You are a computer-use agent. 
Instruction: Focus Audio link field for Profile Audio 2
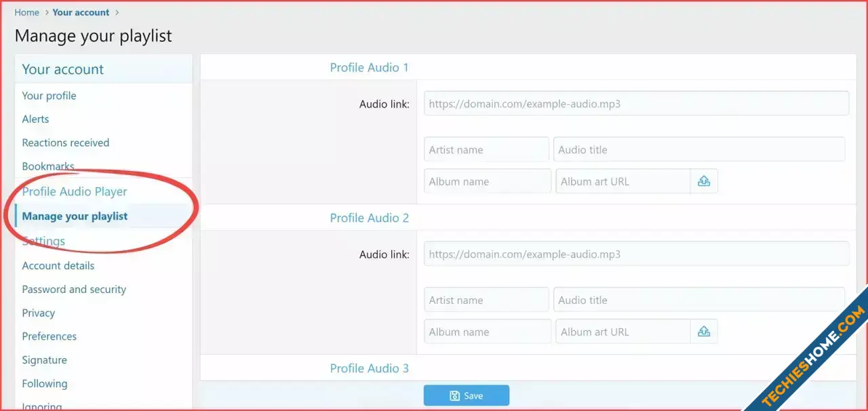[636, 254]
